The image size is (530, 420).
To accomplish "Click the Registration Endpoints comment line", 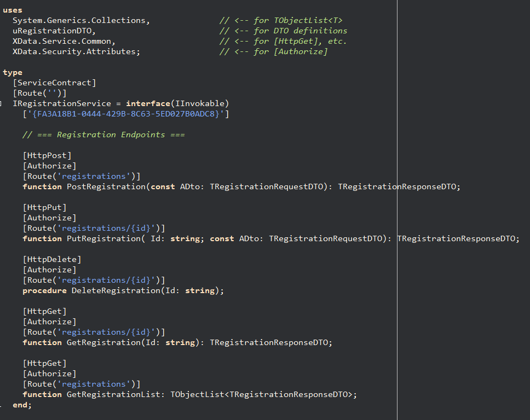I will pyautogui.click(x=103, y=135).
